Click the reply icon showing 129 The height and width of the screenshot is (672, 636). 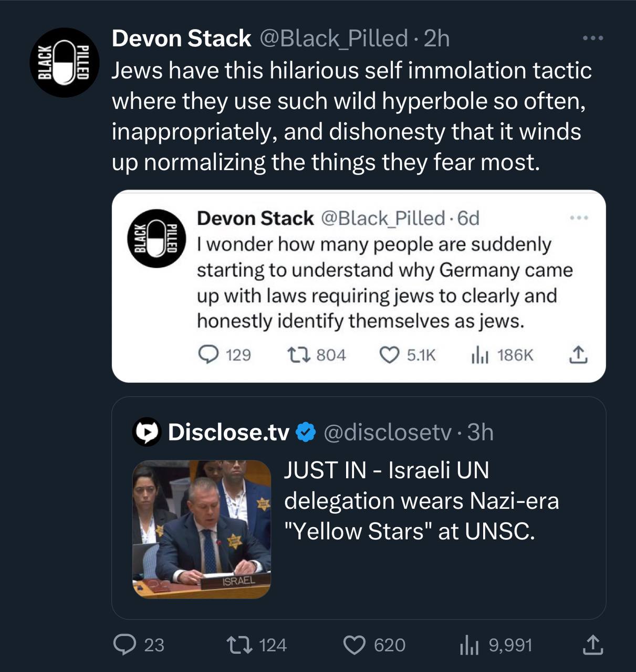[x=208, y=355]
